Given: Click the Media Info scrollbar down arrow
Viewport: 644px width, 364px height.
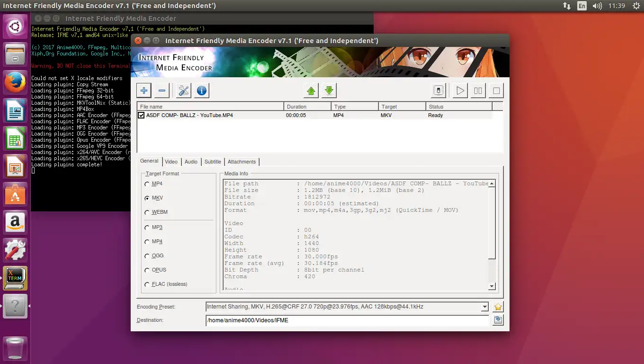Looking at the screenshot, I should [492, 286].
